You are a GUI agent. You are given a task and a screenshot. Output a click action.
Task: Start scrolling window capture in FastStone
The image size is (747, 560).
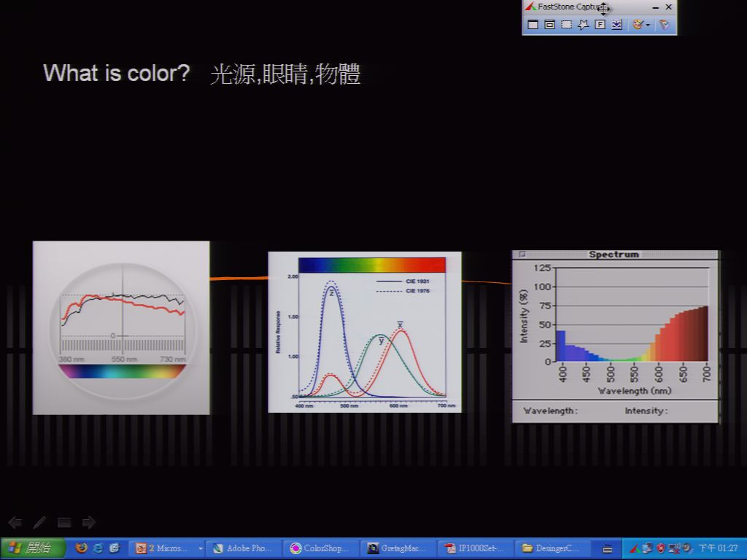click(617, 25)
